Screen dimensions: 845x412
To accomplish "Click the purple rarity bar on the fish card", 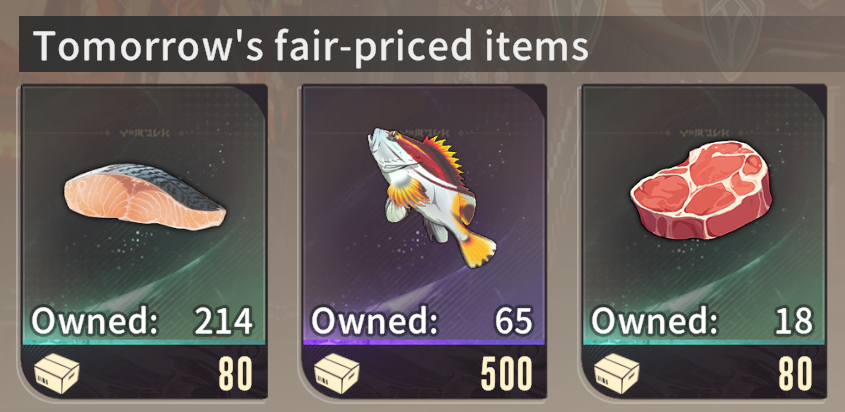I will tap(424, 342).
